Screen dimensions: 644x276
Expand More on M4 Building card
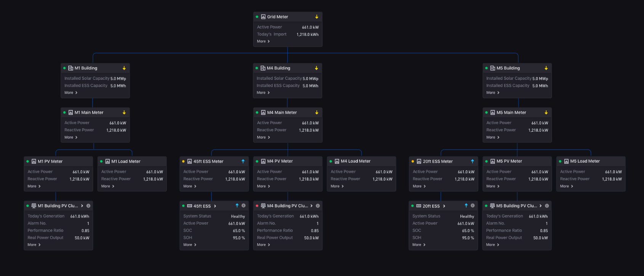point(263,93)
